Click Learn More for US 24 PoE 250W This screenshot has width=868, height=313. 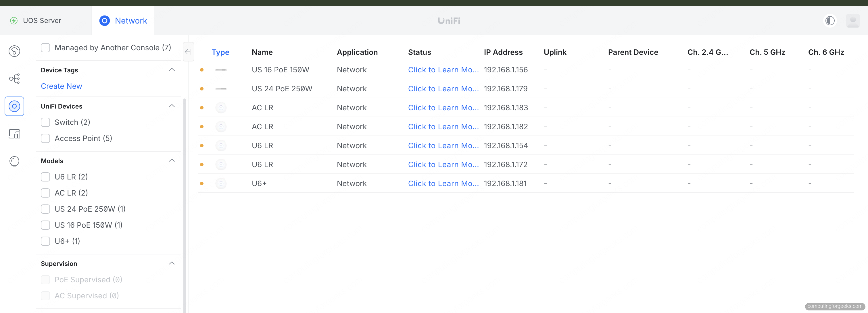pos(443,89)
